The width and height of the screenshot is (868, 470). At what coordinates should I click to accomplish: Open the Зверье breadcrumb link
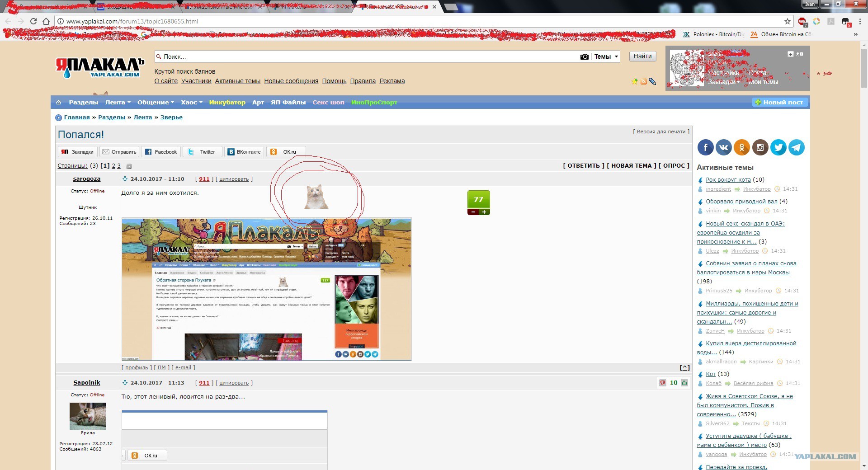pos(171,117)
